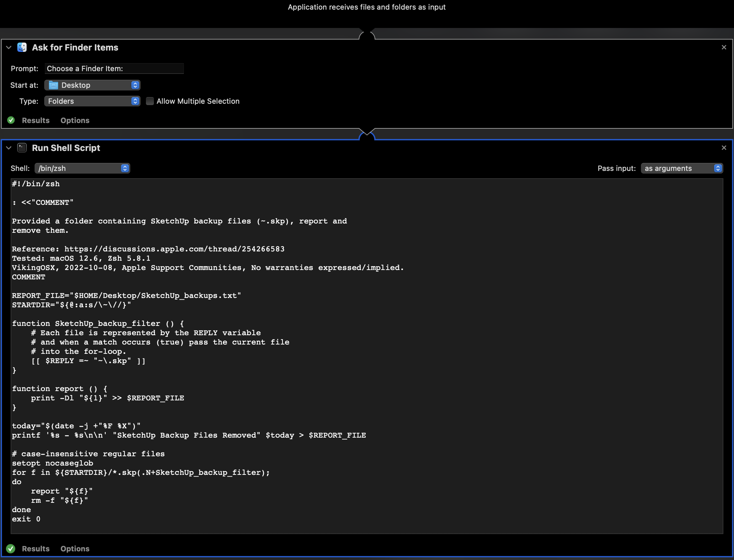
Task: Click the terminal icon in Run Shell Script
Action: click(22, 148)
